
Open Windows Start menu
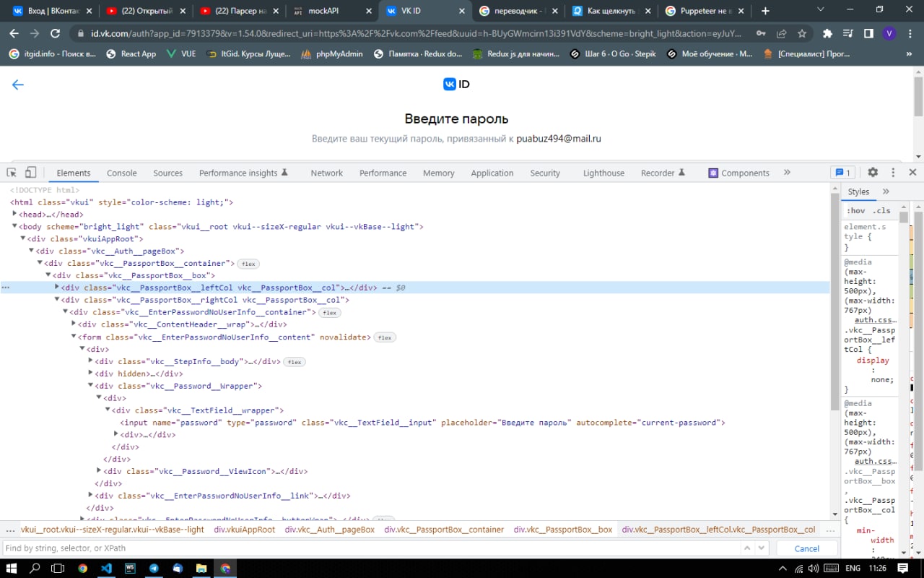pyautogui.click(x=12, y=569)
